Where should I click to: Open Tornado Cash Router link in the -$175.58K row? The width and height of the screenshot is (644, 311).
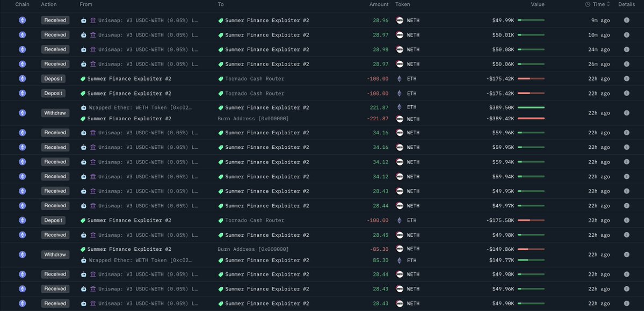[255, 220]
